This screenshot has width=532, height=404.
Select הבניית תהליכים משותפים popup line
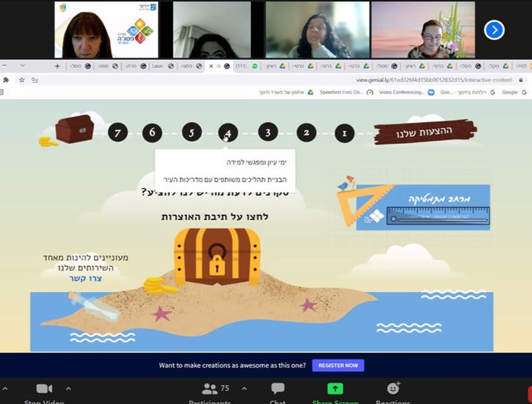click(x=225, y=180)
